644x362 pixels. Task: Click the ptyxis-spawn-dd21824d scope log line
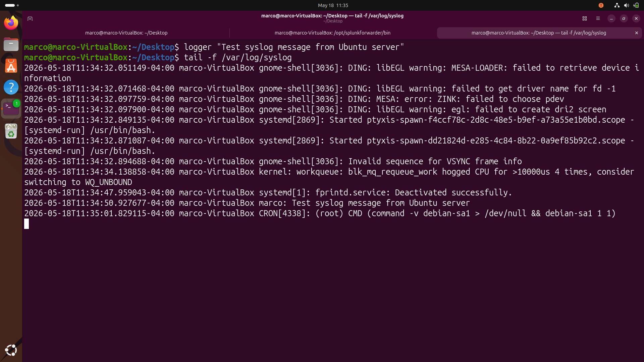(329, 145)
